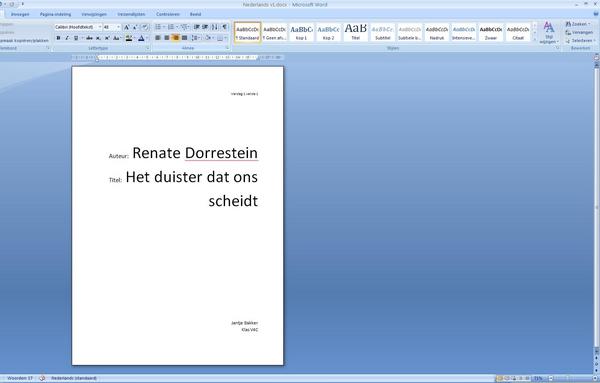
Task: Switch to Invoegen tab
Action: 20,14
